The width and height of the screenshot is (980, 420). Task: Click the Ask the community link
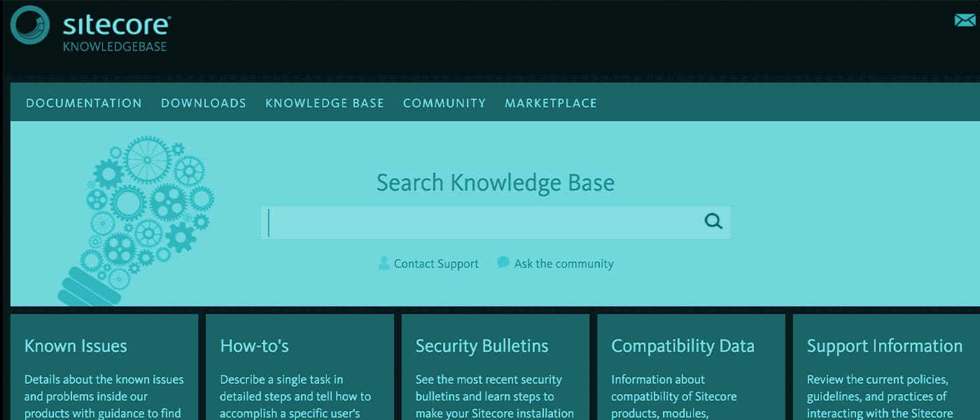click(x=563, y=263)
